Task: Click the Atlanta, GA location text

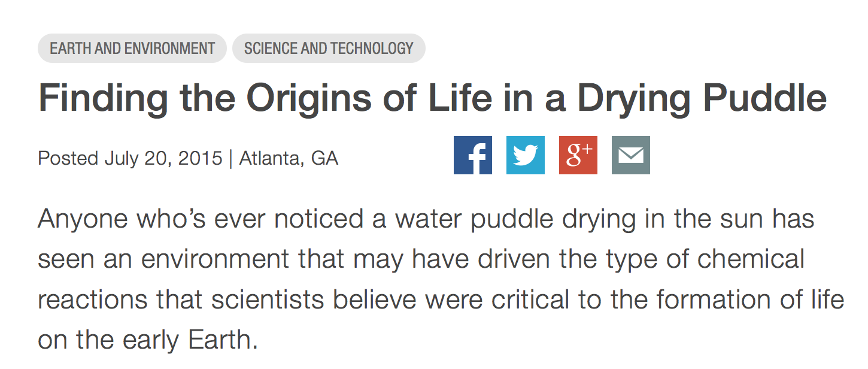Action: tap(289, 159)
